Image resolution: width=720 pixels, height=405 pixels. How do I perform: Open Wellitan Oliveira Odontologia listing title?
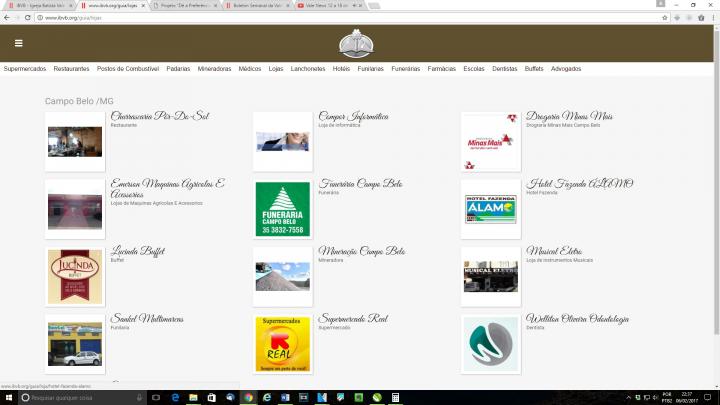pyautogui.click(x=578, y=319)
